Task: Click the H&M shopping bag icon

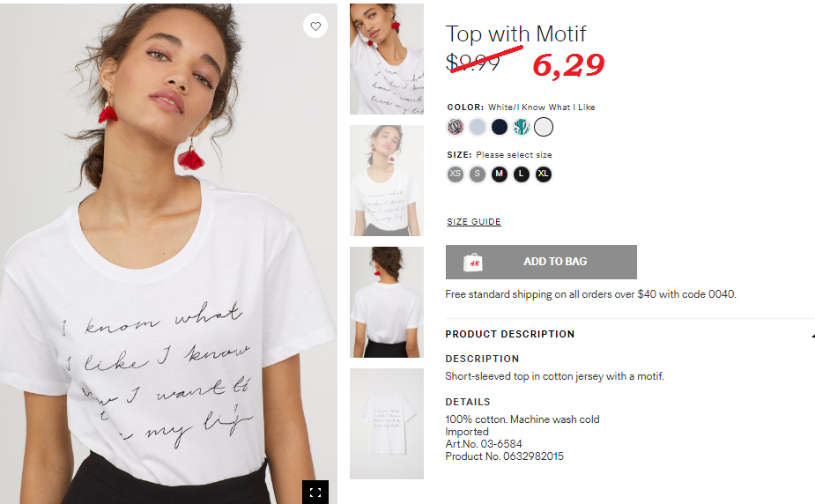Action: click(x=473, y=263)
